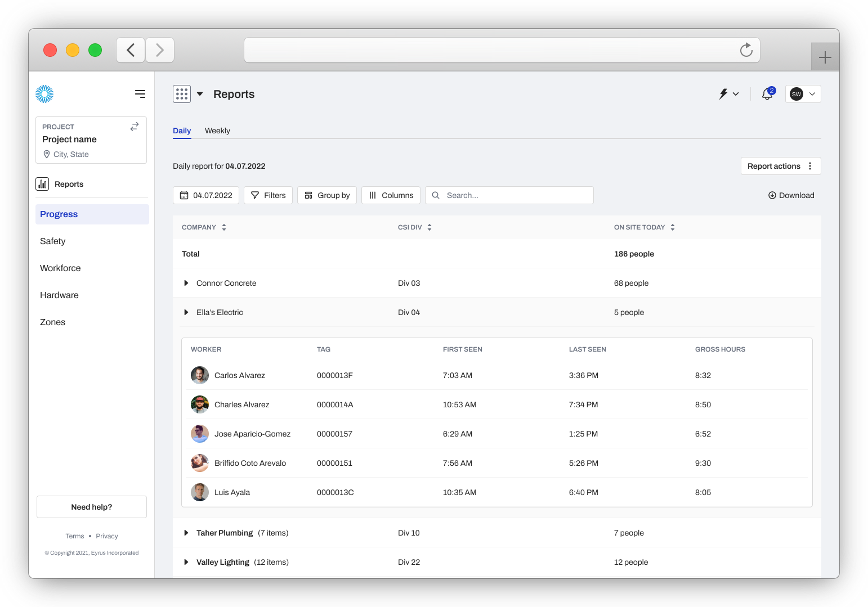The width and height of the screenshot is (868, 607).
Task: Expand Taher Plumbing's 7 items
Action: (x=186, y=533)
